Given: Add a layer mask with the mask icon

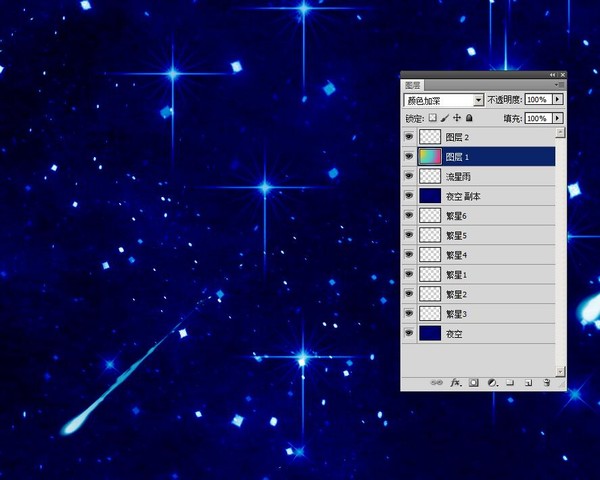Looking at the screenshot, I should pyautogui.click(x=474, y=382).
